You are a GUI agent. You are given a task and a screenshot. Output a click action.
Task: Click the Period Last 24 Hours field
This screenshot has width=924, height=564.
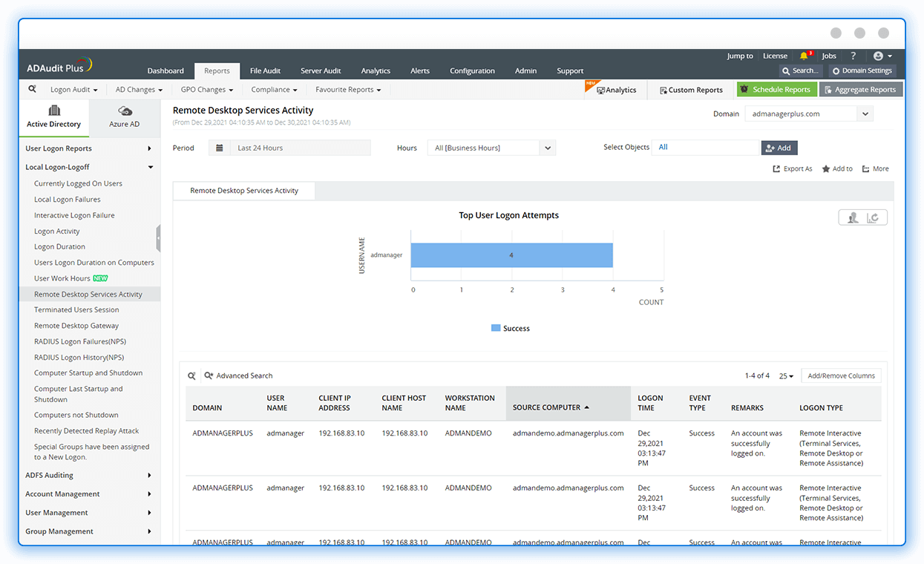[x=300, y=148]
